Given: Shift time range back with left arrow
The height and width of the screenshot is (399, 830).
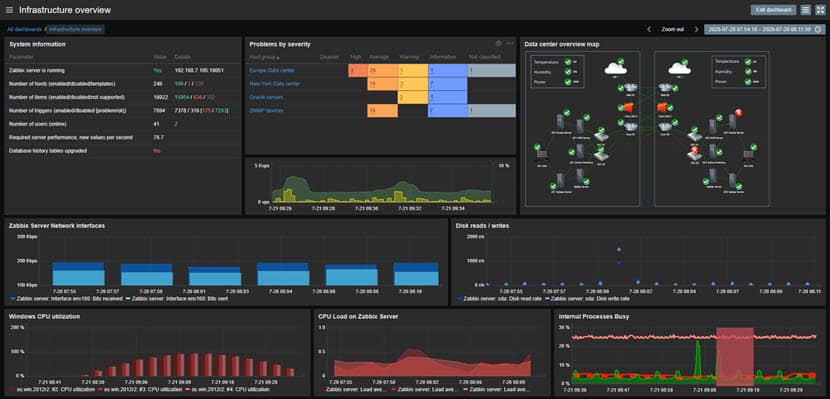Looking at the screenshot, I should click(x=649, y=30).
